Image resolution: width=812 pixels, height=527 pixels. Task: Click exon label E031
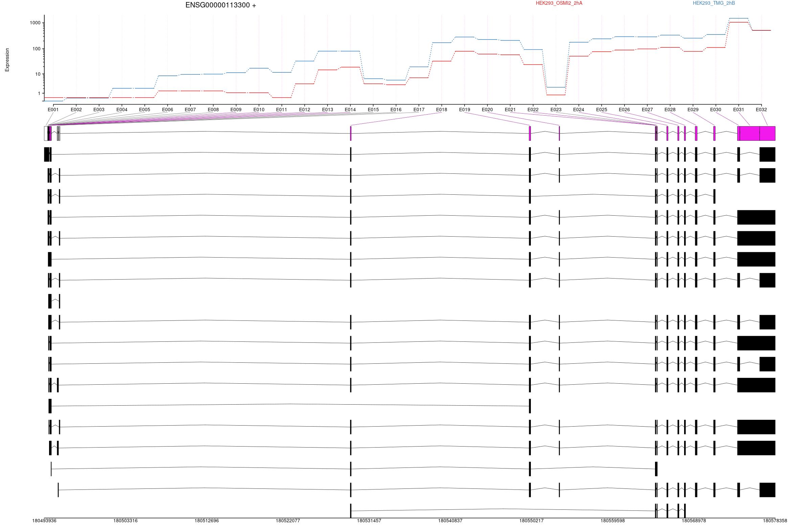pyautogui.click(x=739, y=110)
